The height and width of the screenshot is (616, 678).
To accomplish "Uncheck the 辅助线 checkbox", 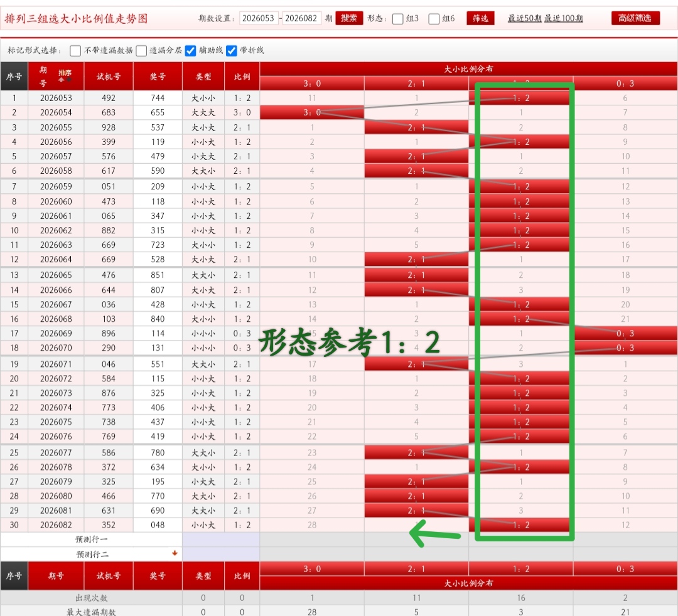I will pyautogui.click(x=191, y=51).
